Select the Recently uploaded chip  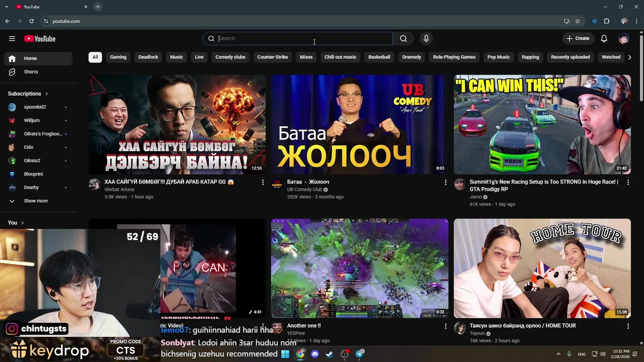[571, 57]
